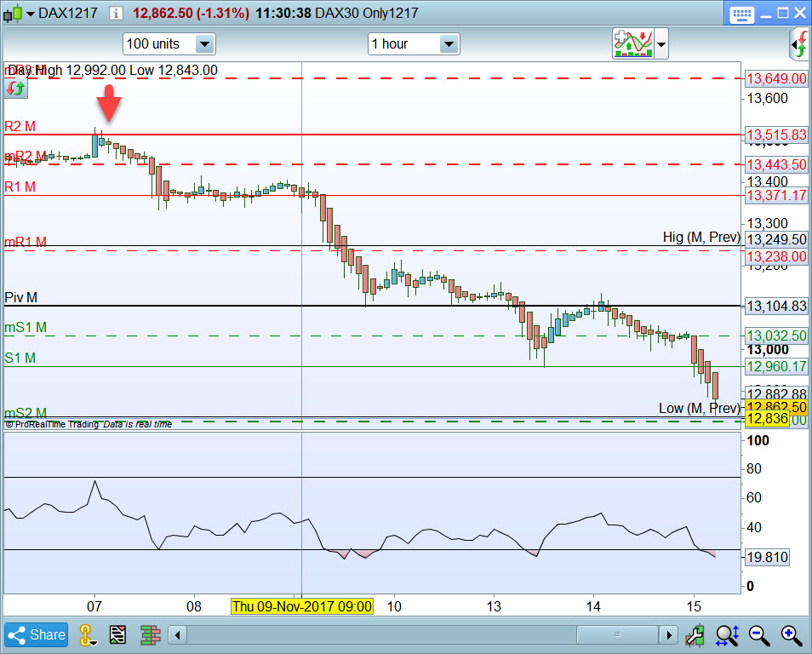Open the order book bars icon
The height and width of the screenshot is (654, 812).
[x=150, y=634]
